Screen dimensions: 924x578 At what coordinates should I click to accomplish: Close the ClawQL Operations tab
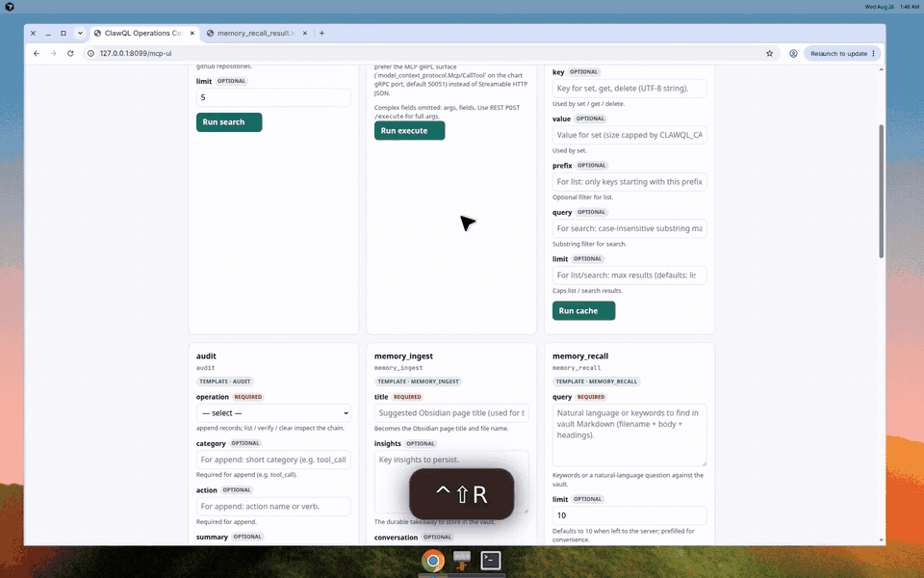(192, 33)
